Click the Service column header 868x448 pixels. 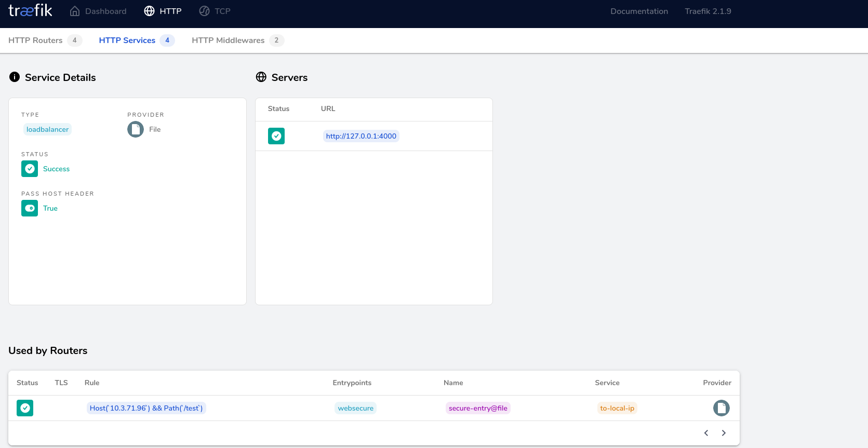click(607, 383)
